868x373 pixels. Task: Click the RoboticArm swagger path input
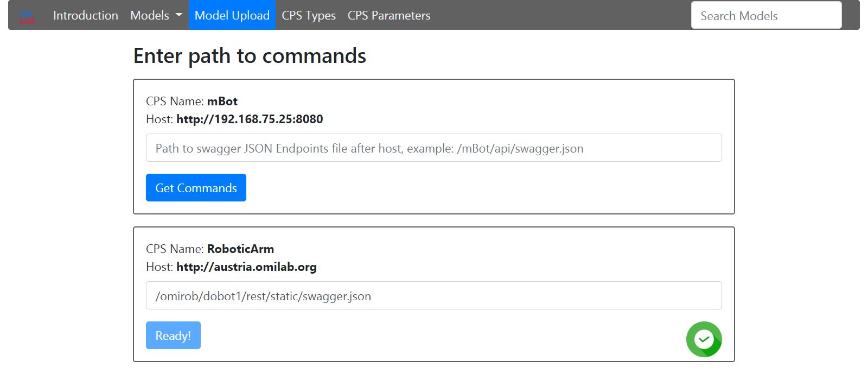433,295
